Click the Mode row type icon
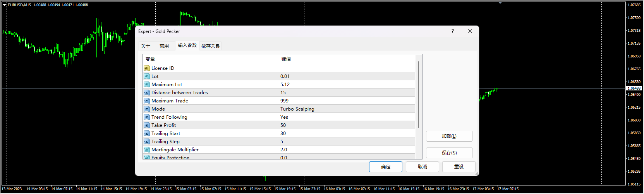This screenshot has width=644, height=194. pyautogui.click(x=146, y=109)
